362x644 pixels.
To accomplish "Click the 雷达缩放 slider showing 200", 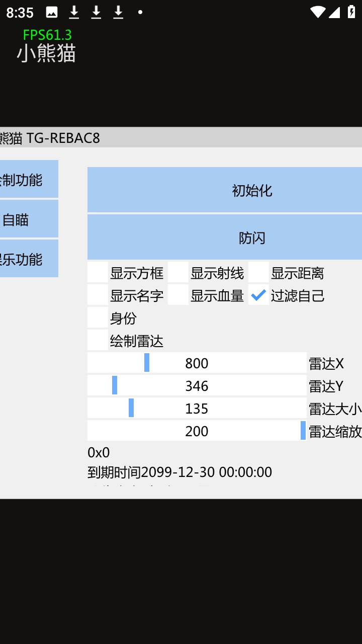I will click(x=197, y=431).
